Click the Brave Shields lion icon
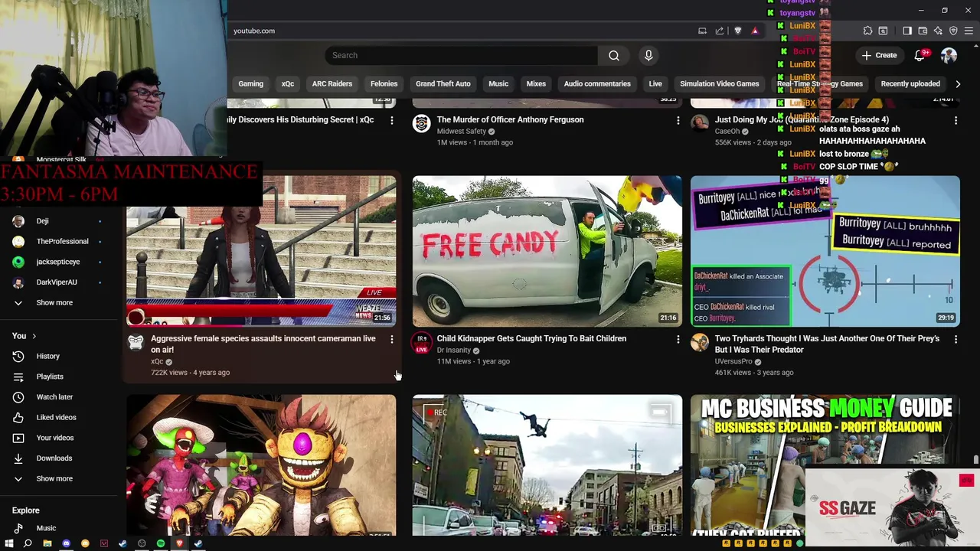The width and height of the screenshot is (980, 551). tap(738, 31)
